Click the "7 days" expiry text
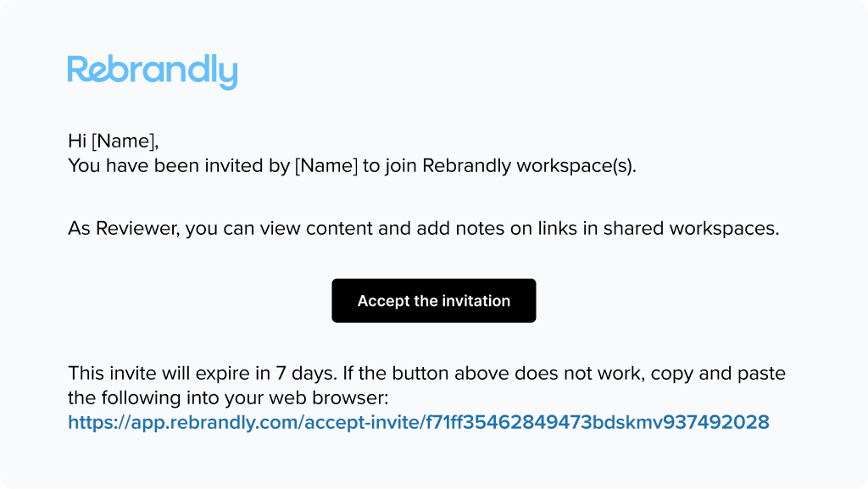 pyautogui.click(x=306, y=374)
